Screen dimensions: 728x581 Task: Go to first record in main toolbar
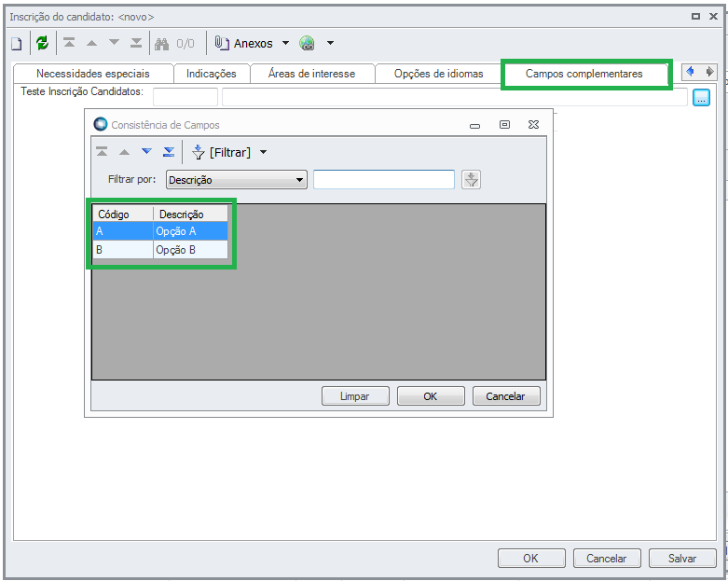coord(69,43)
